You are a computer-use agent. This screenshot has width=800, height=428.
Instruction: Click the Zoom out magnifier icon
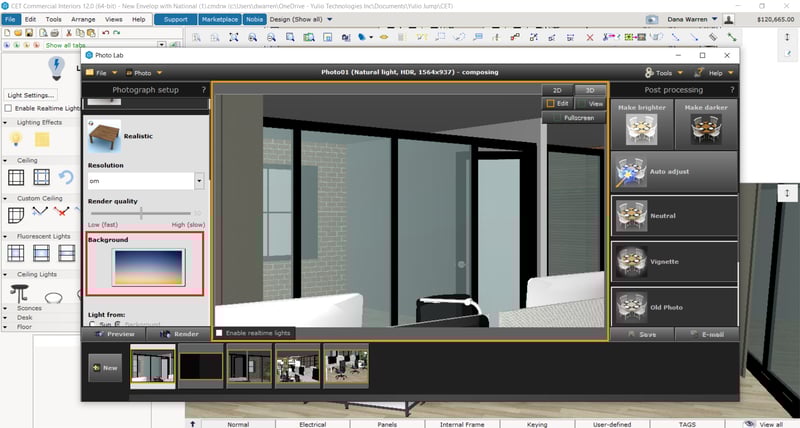click(271, 37)
